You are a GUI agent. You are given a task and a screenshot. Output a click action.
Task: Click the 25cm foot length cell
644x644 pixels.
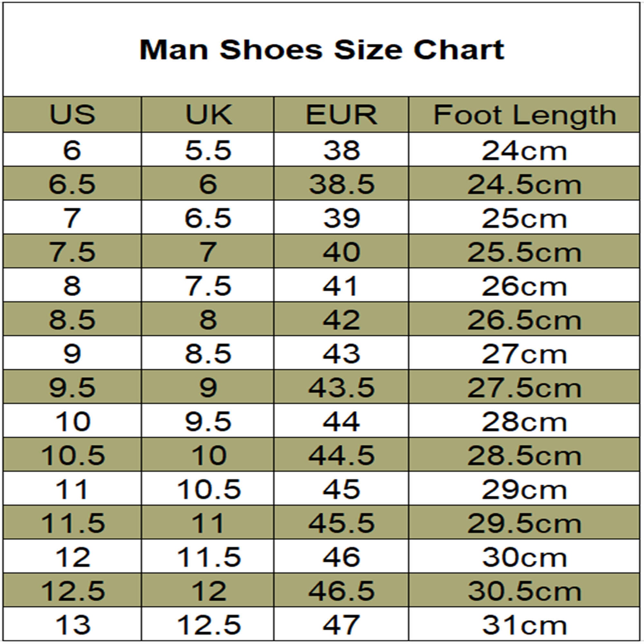525,217
